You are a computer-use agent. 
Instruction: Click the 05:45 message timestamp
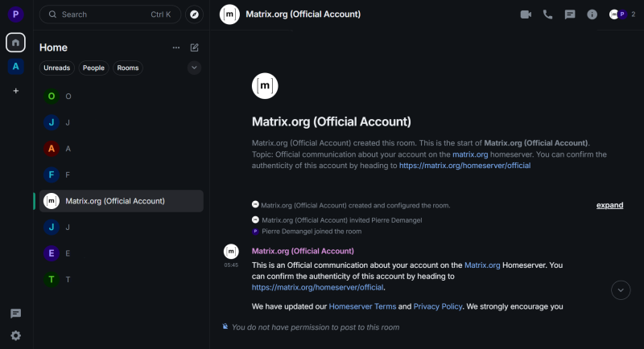point(231,265)
